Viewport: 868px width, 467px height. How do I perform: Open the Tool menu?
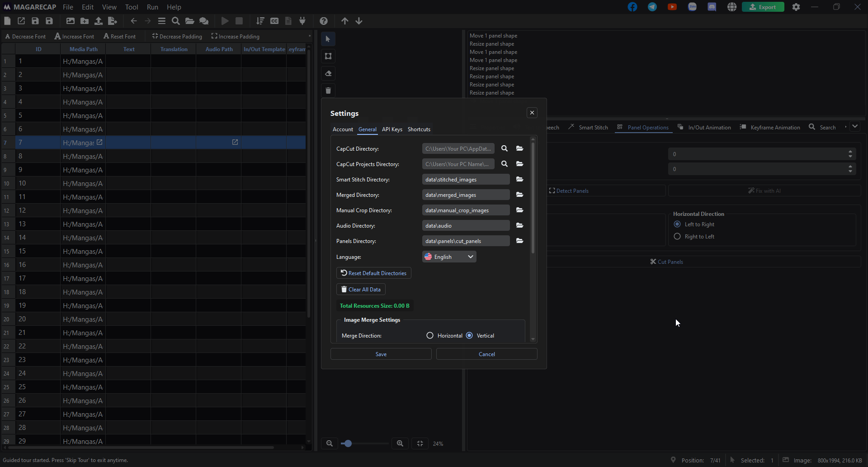[x=132, y=7]
